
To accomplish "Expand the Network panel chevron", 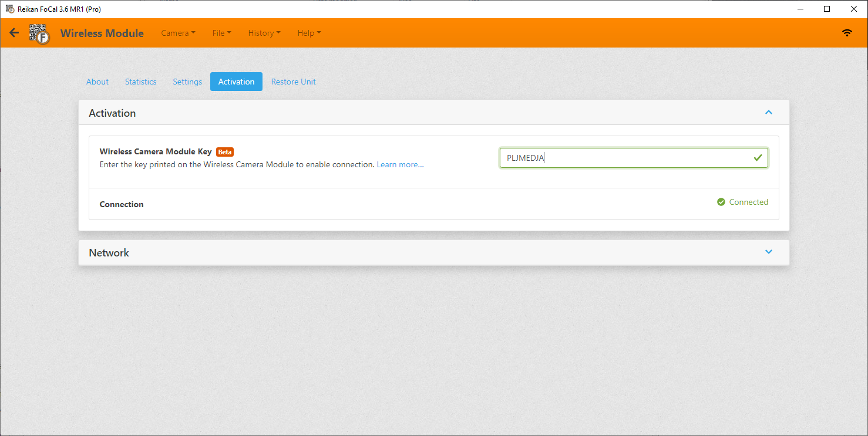I will [x=769, y=252].
